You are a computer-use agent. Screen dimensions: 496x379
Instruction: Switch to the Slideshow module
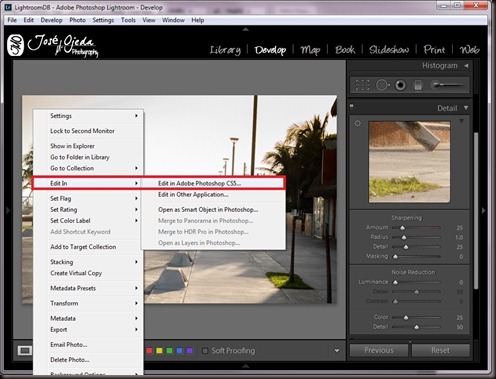click(x=389, y=50)
